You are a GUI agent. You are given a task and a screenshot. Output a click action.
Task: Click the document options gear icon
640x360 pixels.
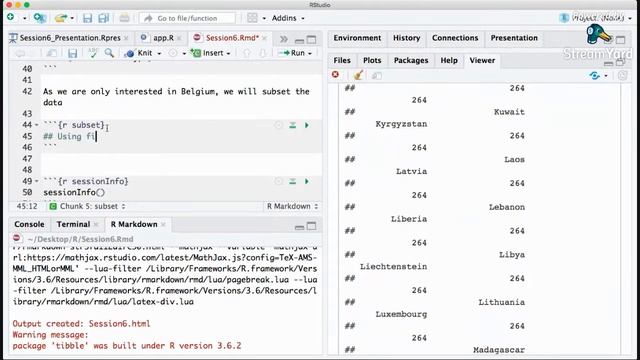(173, 53)
